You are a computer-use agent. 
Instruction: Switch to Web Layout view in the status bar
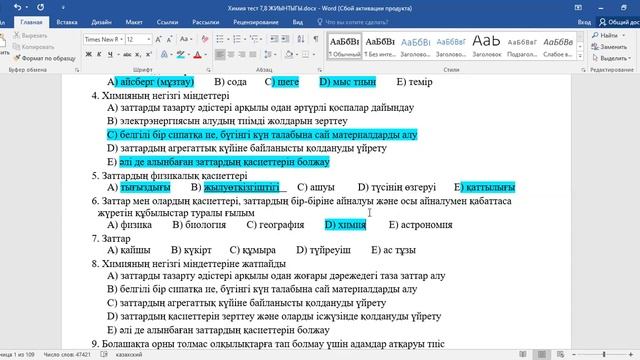click(x=560, y=354)
